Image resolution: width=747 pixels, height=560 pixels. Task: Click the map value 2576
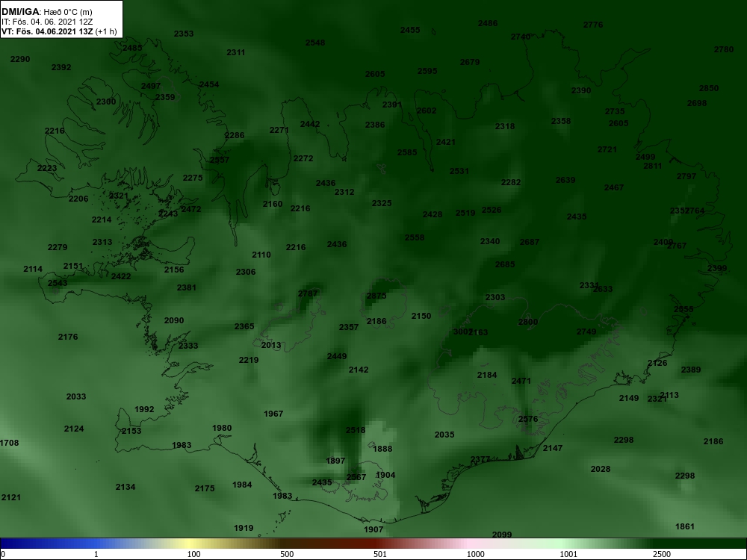pyautogui.click(x=527, y=419)
